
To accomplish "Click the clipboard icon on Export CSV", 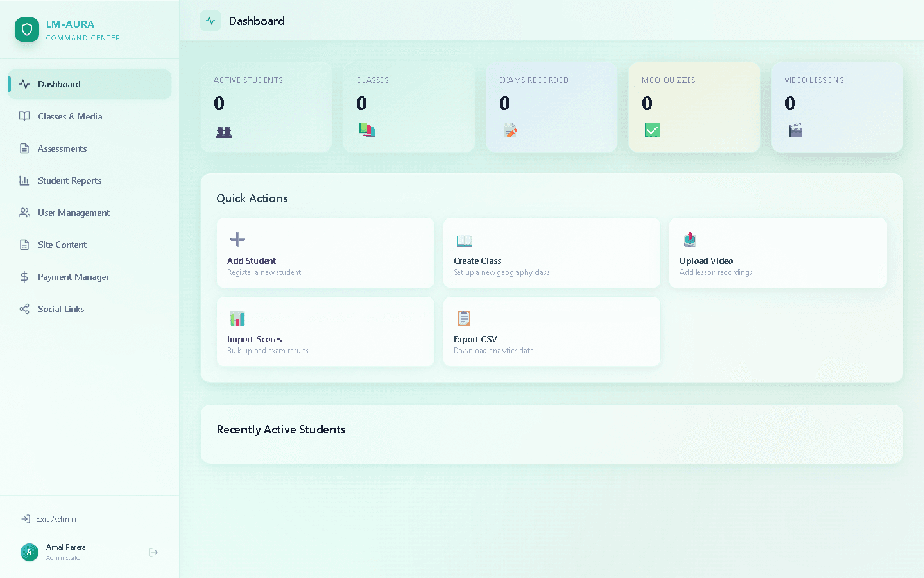I will 464,318.
